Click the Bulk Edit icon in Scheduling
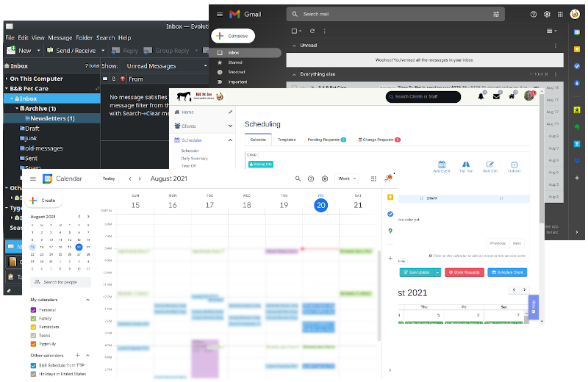Viewport: 588px width, 382px height. [490, 167]
